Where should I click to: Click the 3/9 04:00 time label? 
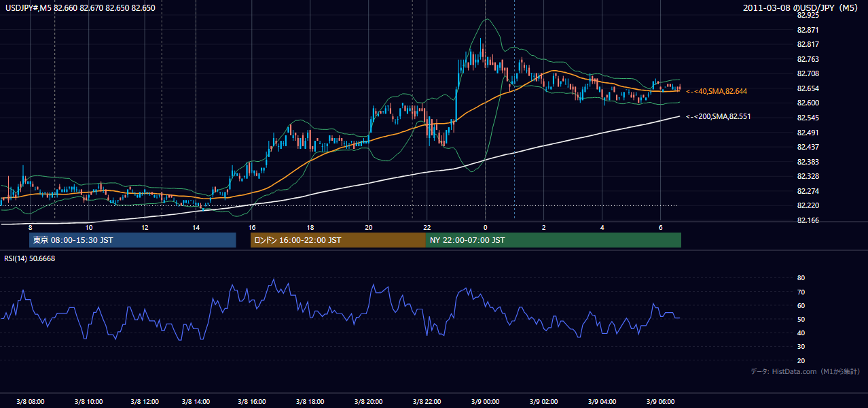pos(602,402)
